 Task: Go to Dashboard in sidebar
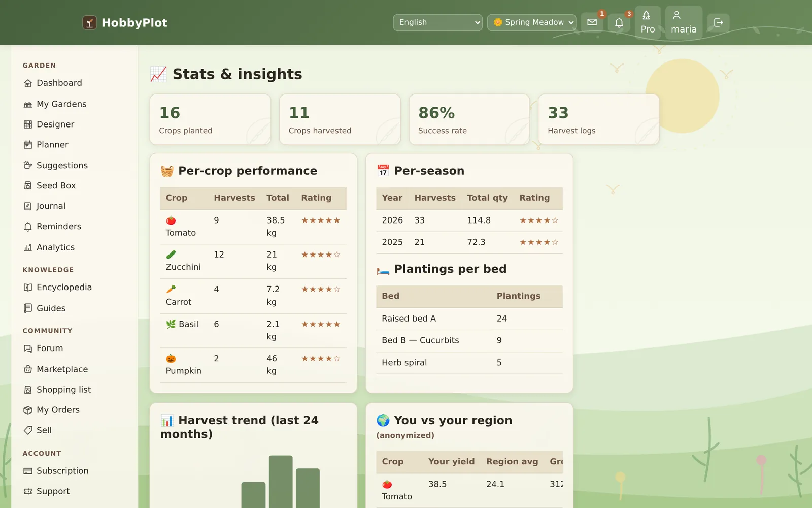(x=74, y=83)
